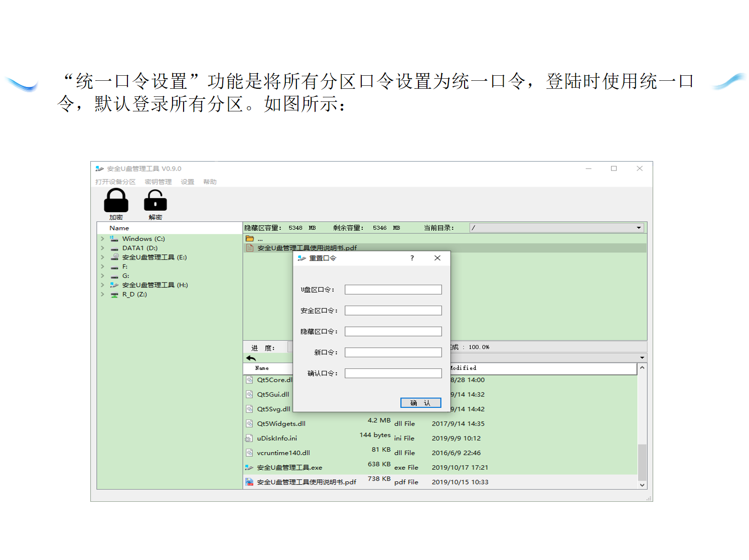Open the 当前目录 dropdown
This screenshot has width=749, height=560.
point(638,228)
